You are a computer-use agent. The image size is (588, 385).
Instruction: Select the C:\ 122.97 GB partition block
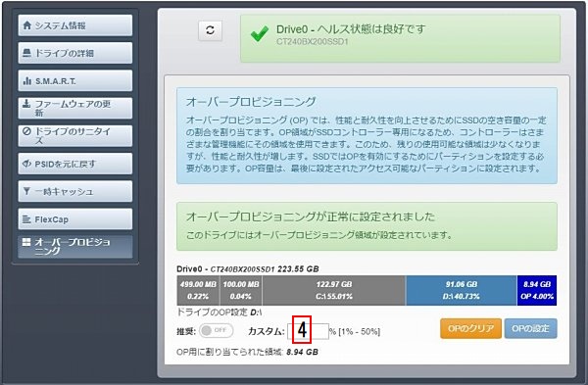[334, 291]
